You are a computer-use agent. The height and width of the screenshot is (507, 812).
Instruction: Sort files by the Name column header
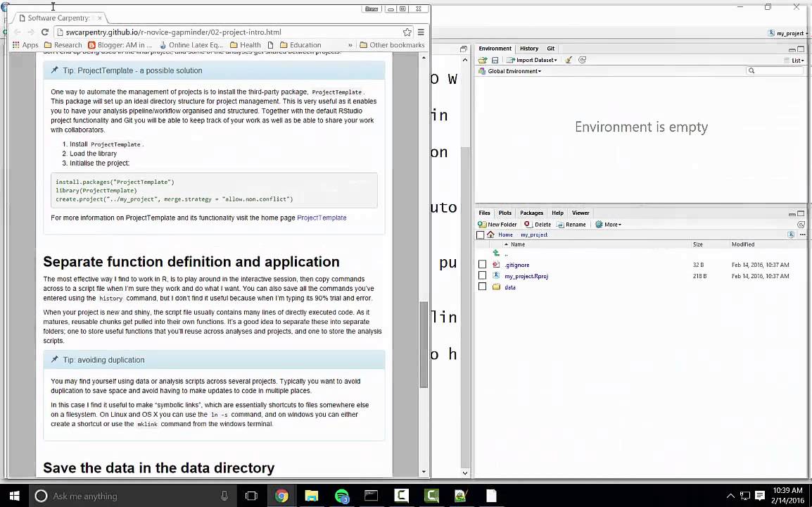pos(518,244)
